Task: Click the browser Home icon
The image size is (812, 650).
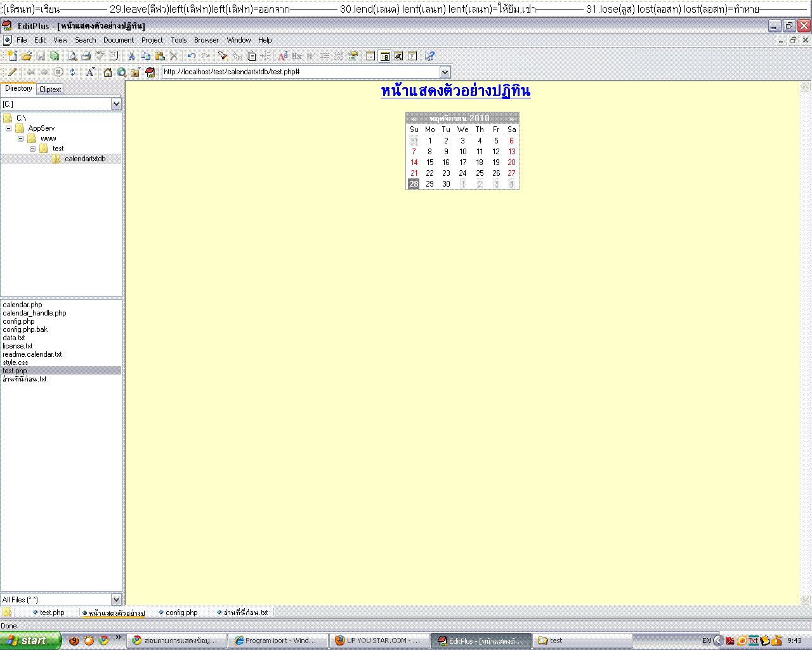Action: point(108,72)
